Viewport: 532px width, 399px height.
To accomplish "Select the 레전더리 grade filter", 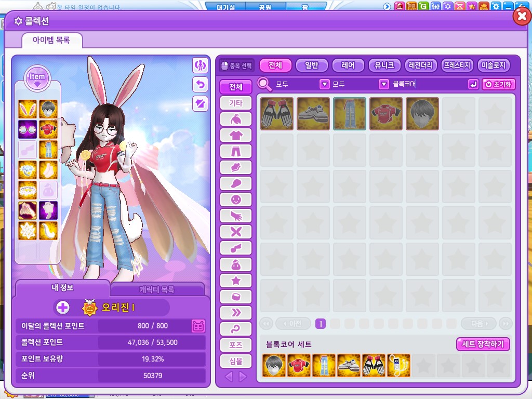I will pos(421,65).
